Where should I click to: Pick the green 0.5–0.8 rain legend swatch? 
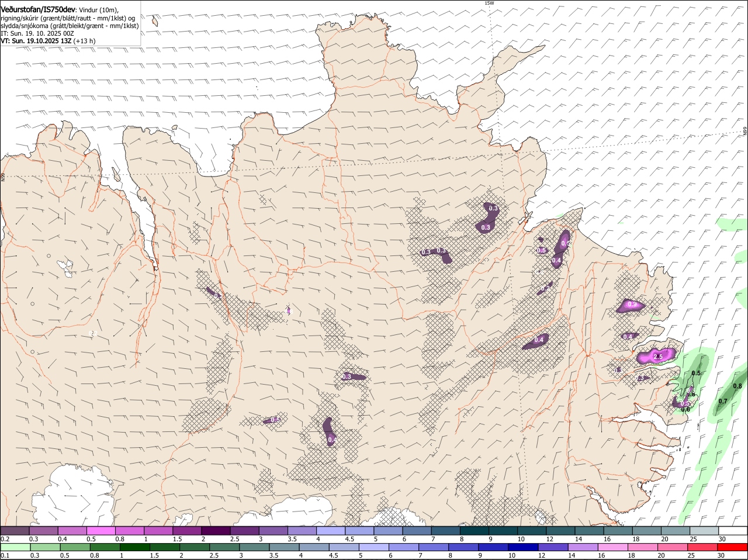75,548
